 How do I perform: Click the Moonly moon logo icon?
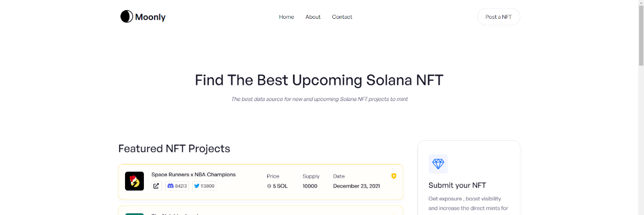click(x=126, y=17)
